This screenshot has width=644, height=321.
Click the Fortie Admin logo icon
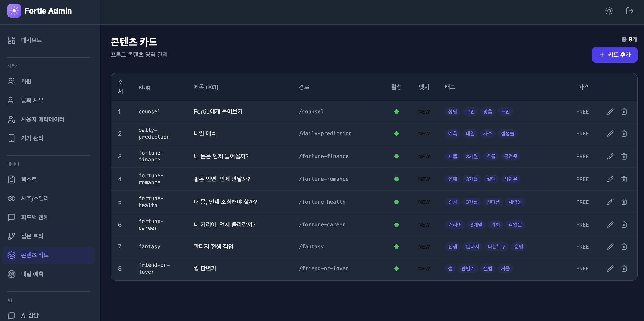[14, 11]
